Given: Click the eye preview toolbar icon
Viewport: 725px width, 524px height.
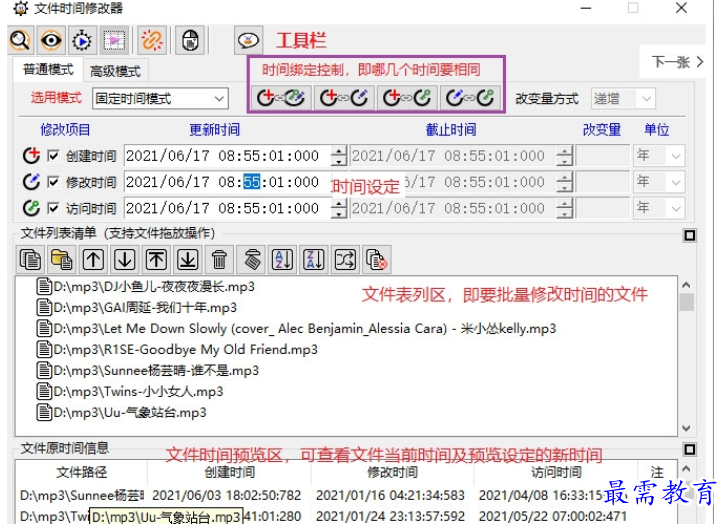Looking at the screenshot, I should (x=51, y=41).
